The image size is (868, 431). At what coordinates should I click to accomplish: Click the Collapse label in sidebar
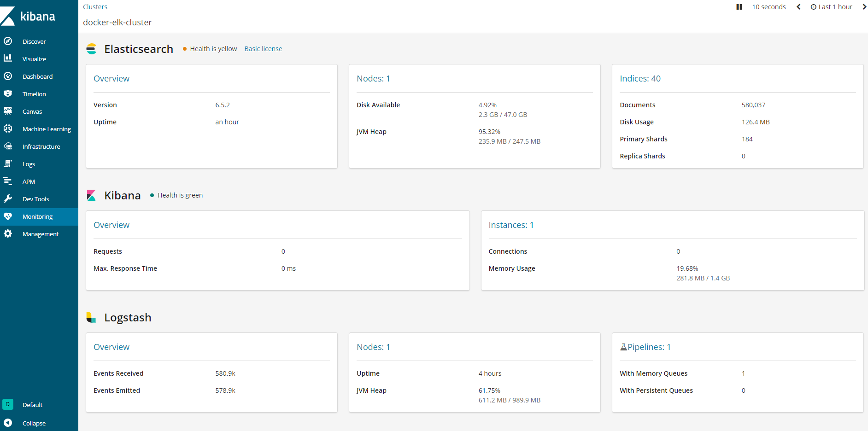point(34,423)
